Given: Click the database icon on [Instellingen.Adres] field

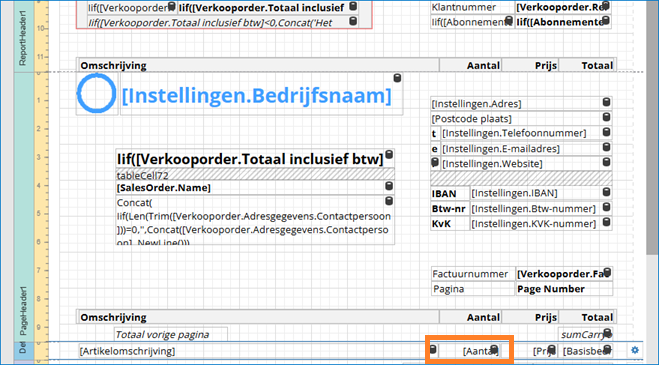Looking at the screenshot, I should pos(606,102).
